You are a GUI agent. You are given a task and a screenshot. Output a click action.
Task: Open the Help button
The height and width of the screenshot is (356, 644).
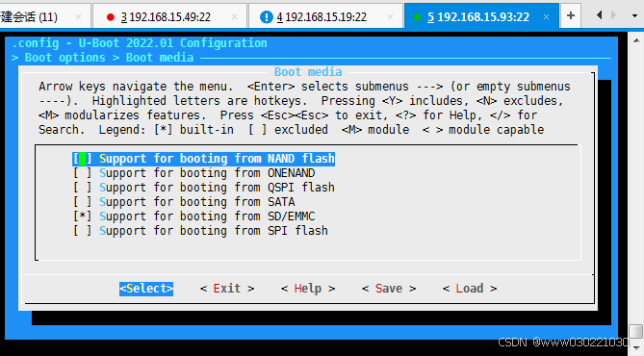click(x=308, y=289)
